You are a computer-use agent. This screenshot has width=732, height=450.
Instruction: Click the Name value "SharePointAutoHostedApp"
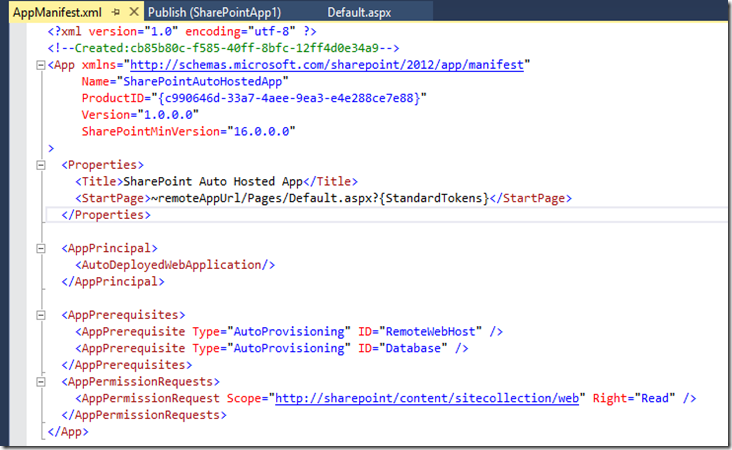point(203,81)
